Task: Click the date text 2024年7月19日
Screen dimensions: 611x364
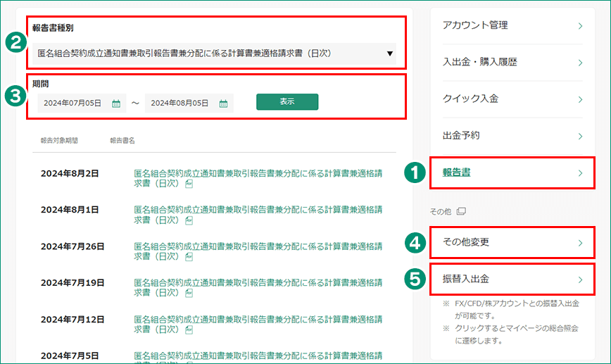Action: tap(73, 282)
